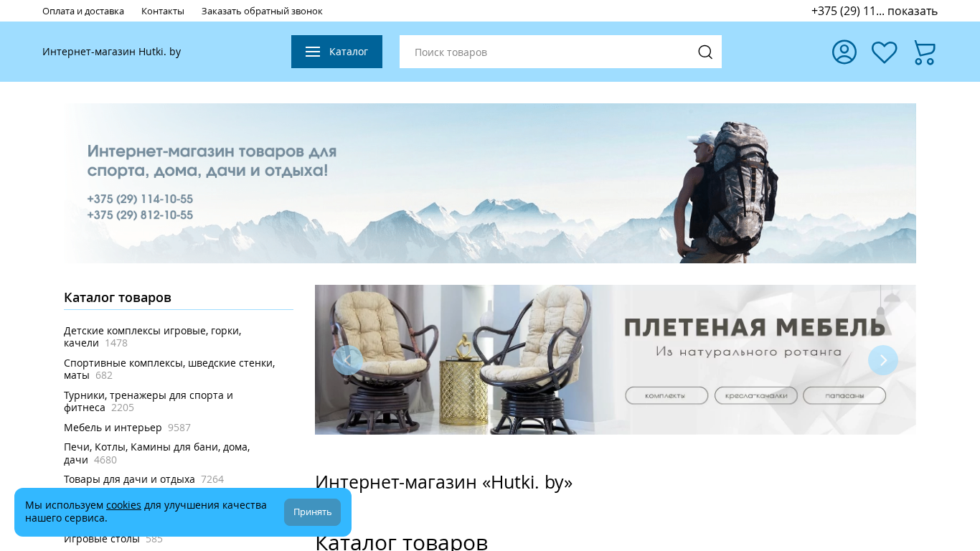Click the Плетеная мебель slider banner
Viewport: 980px width, 551px height.
pos(616,359)
